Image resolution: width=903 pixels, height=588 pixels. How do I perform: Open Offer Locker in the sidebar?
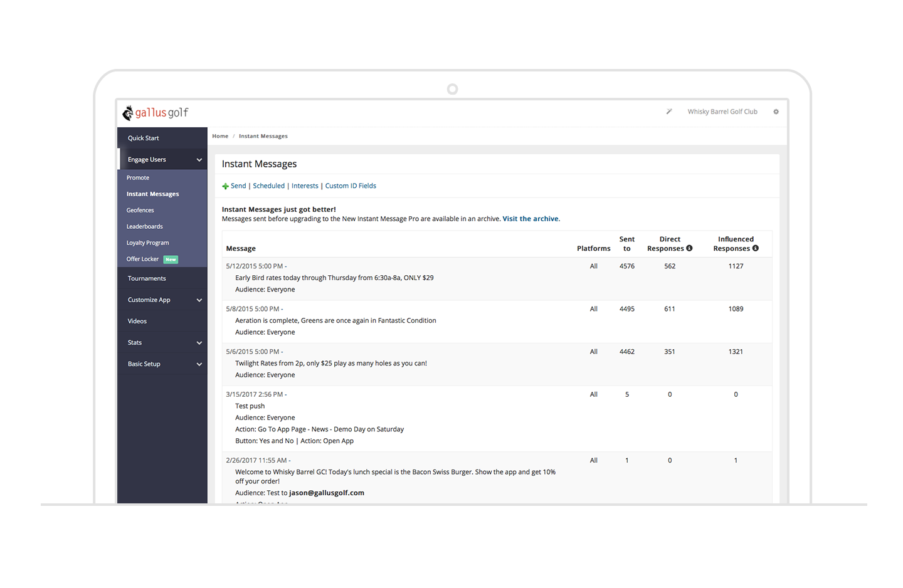pos(142,259)
